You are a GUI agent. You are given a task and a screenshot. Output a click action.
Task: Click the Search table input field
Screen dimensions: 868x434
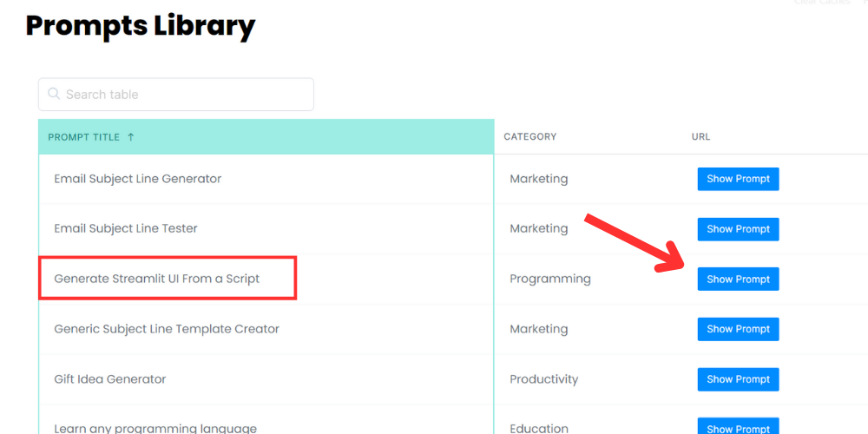pos(176,94)
